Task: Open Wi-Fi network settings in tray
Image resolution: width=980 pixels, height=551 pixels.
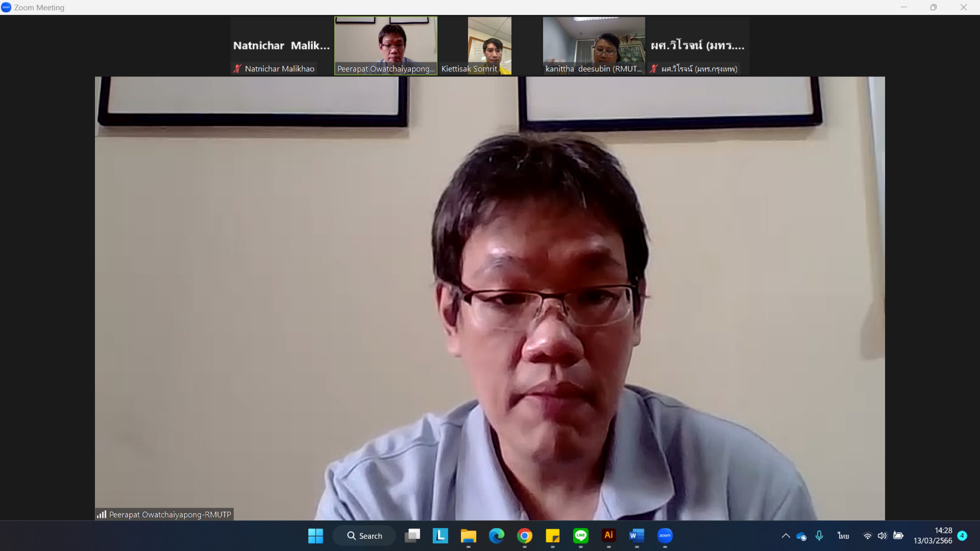Action: point(867,536)
